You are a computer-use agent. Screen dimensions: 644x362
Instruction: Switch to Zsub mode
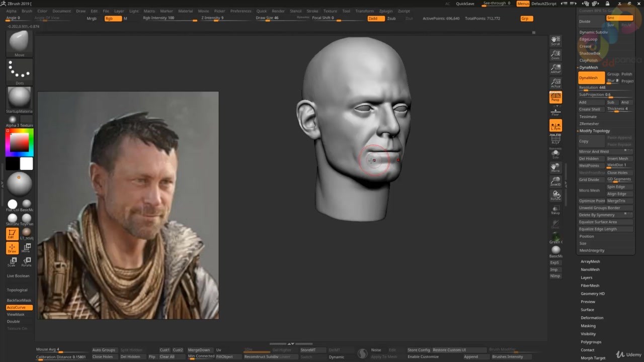coord(391,18)
